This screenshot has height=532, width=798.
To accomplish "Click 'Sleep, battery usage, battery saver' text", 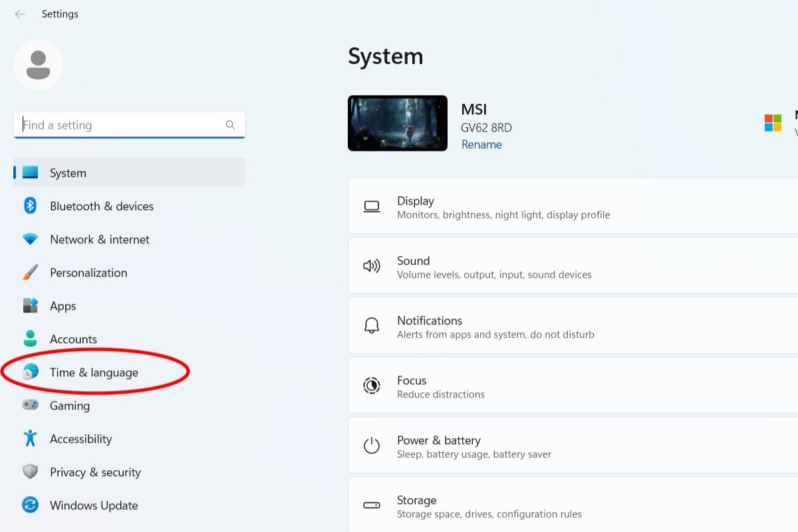I will (x=474, y=454).
